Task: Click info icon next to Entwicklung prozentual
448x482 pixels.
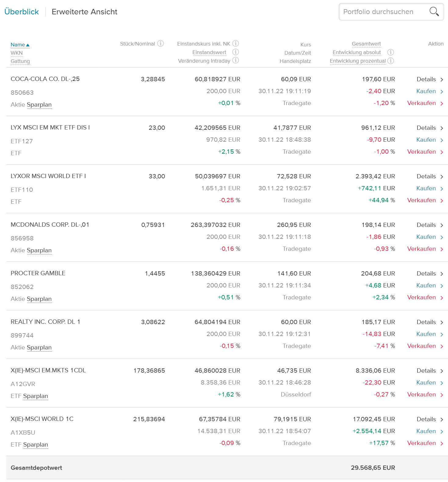Action: pyautogui.click(x=391, y=61)
